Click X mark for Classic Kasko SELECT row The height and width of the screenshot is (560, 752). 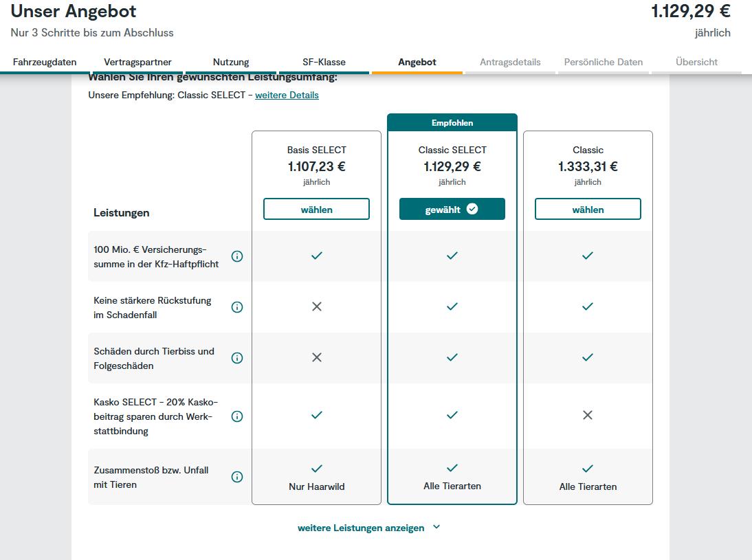tap(588, 415)
